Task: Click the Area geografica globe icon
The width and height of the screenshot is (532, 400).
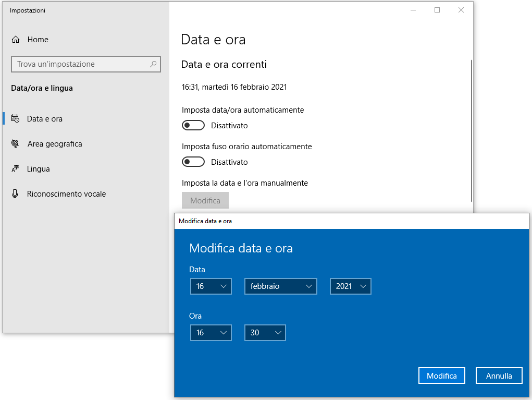Action: (16, 144)
